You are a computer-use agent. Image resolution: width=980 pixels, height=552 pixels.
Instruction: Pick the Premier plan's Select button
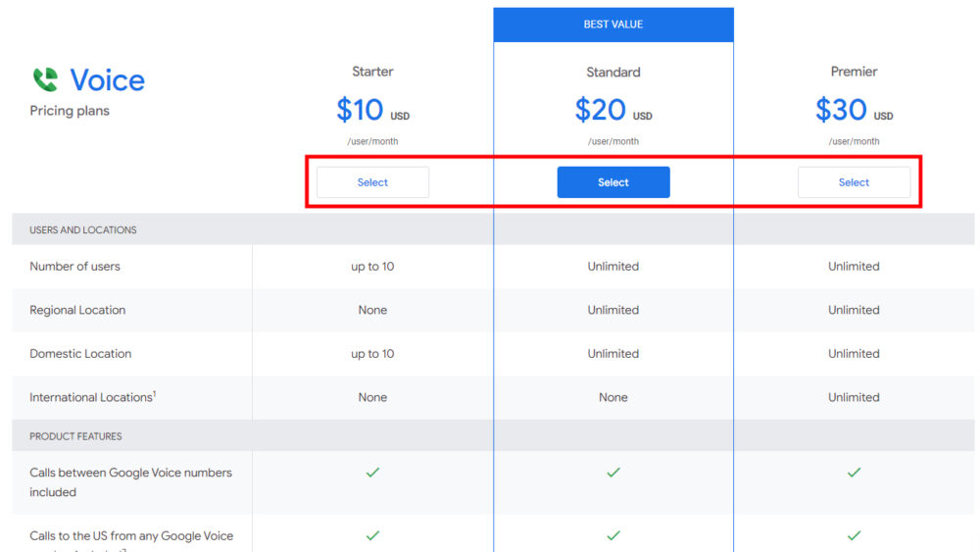click(854, 182)
